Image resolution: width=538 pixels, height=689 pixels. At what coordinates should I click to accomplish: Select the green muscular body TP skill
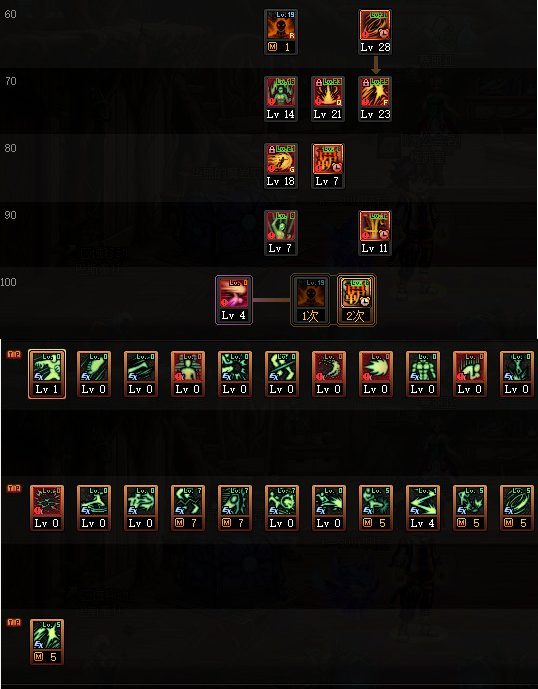(422, 374)
